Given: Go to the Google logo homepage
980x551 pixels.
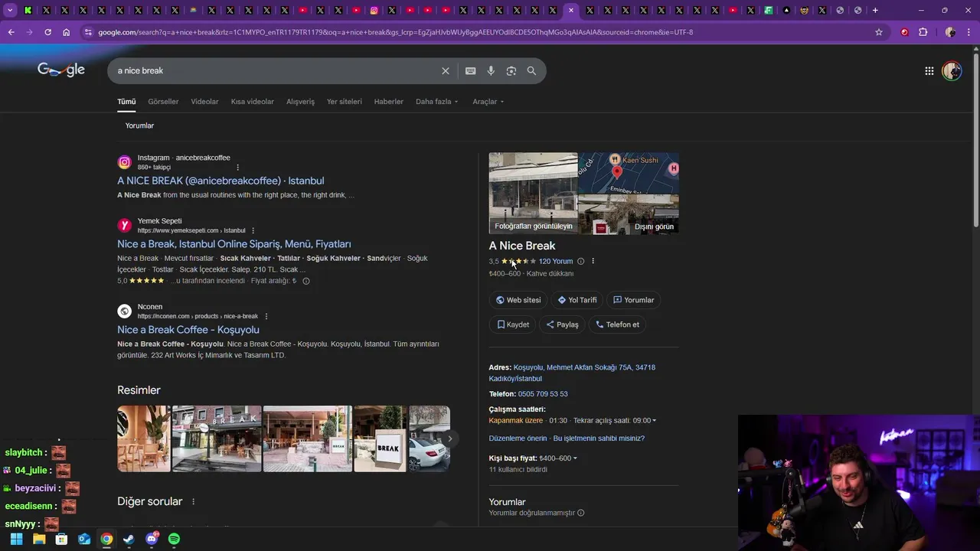Looking at the screenshot, I should (61, 70).
